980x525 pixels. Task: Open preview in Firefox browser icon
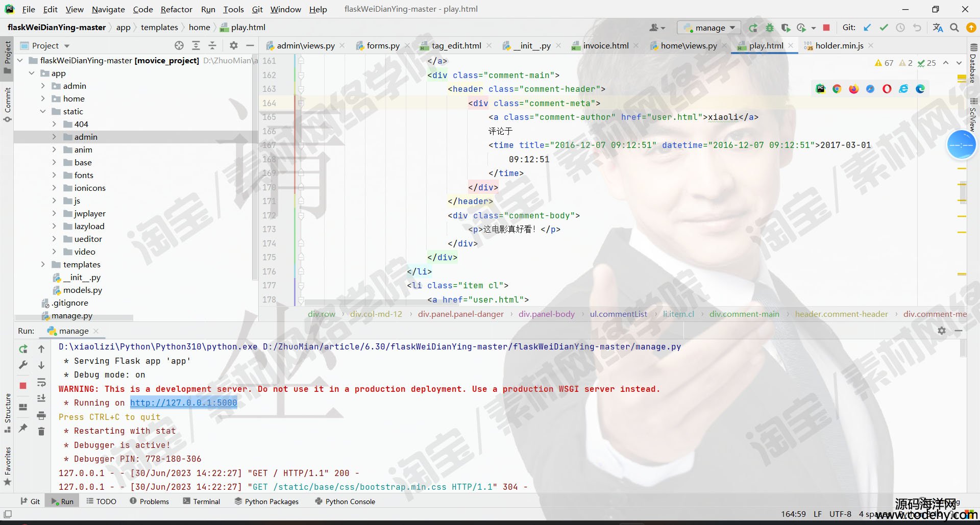point(854,89)
